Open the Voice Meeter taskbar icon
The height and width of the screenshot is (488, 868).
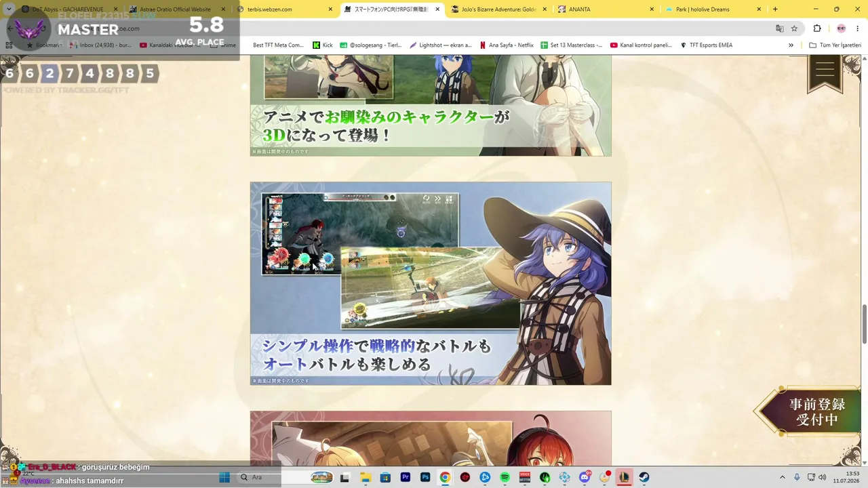pos(525,477)
